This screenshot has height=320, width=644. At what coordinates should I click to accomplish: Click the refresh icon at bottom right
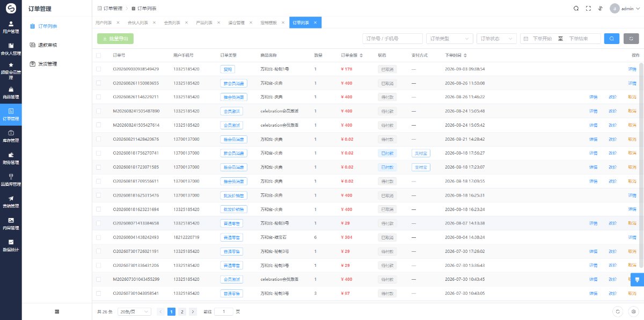pyautogui.click(x=618, y=311)
